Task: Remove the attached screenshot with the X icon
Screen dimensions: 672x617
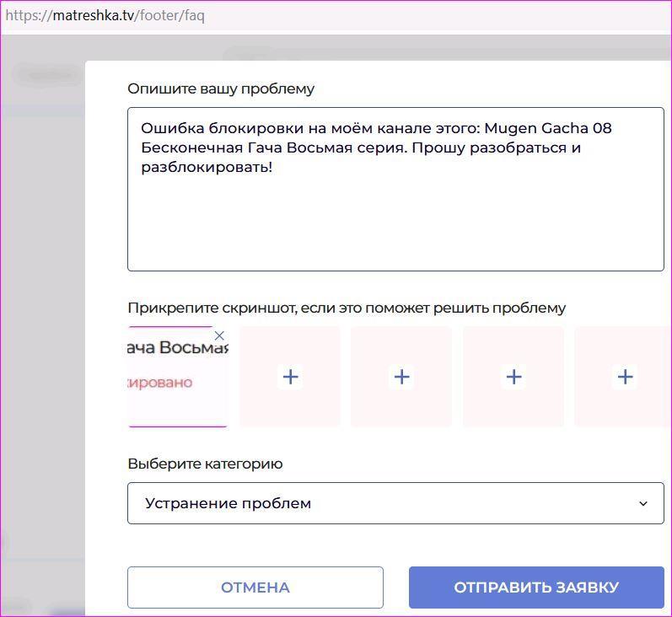Action: tap(219, 336)
